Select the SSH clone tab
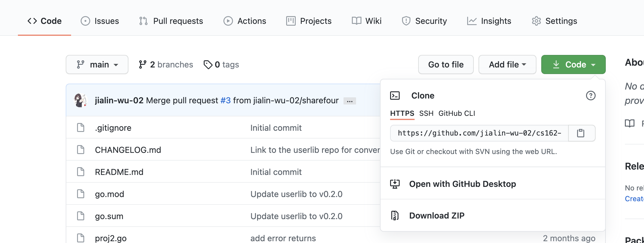The height and width of the screenshot is (243, 644). [x=426, y=113]
